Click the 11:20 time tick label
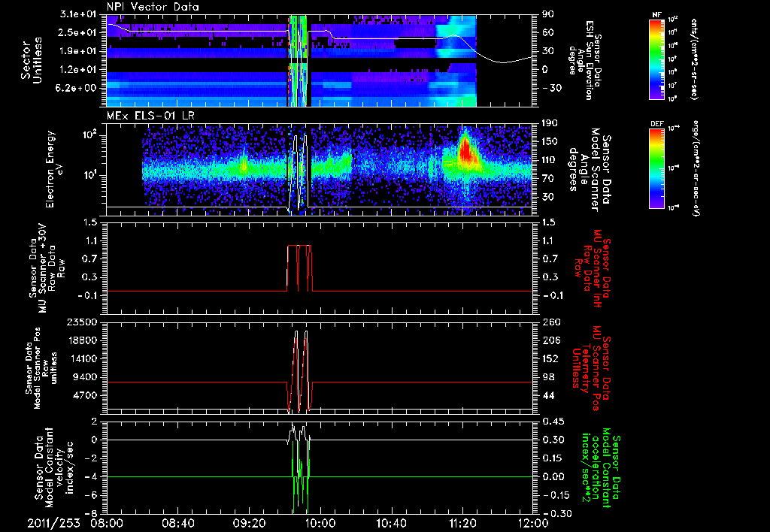This screenshot has width=770, height=532. [462, 523]
